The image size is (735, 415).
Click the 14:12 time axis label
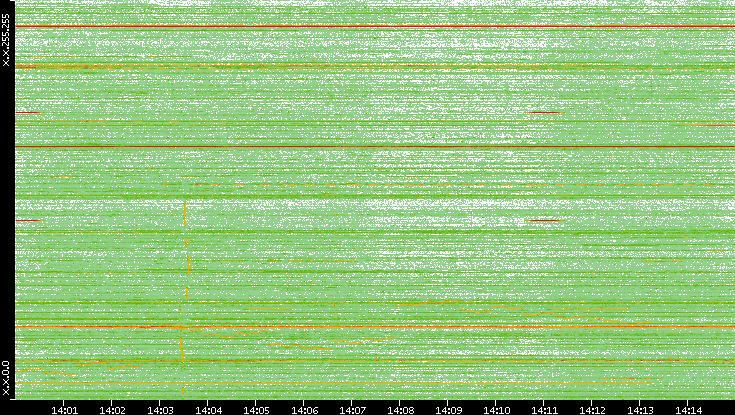[592, 410]
